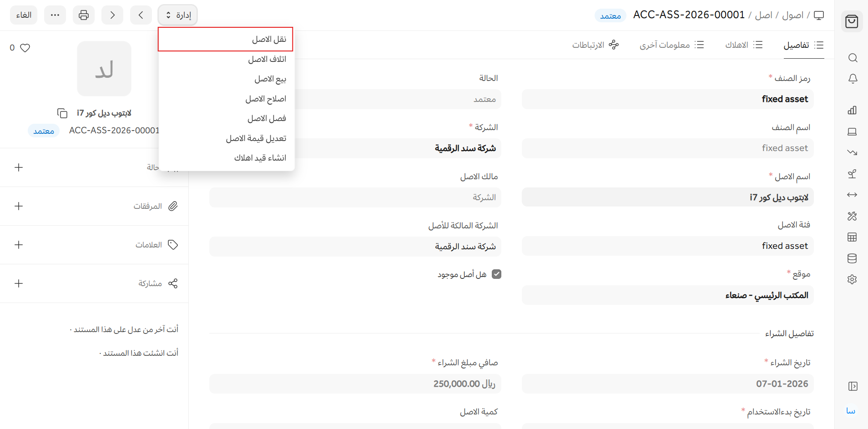Select 'نقل الاصل' menu item
Viewport: 868px width, 429px height.
(268, 40)
